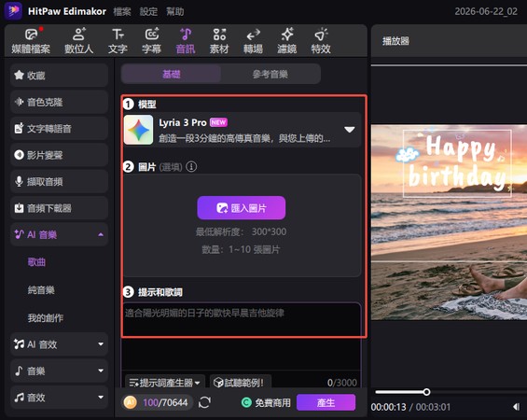Image resolution: width=527 pixels, height=420 pixels.
Task: Click the 產生 generate button
Action: pos(326,402)
